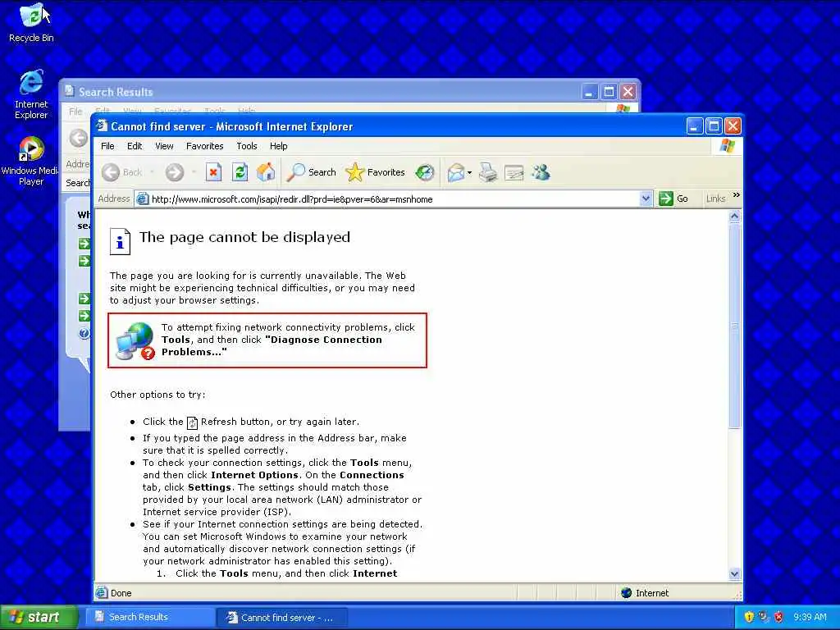Click the Windows flag logo in IE
This screenshot has height=630, width=840.
coord(728,146)
